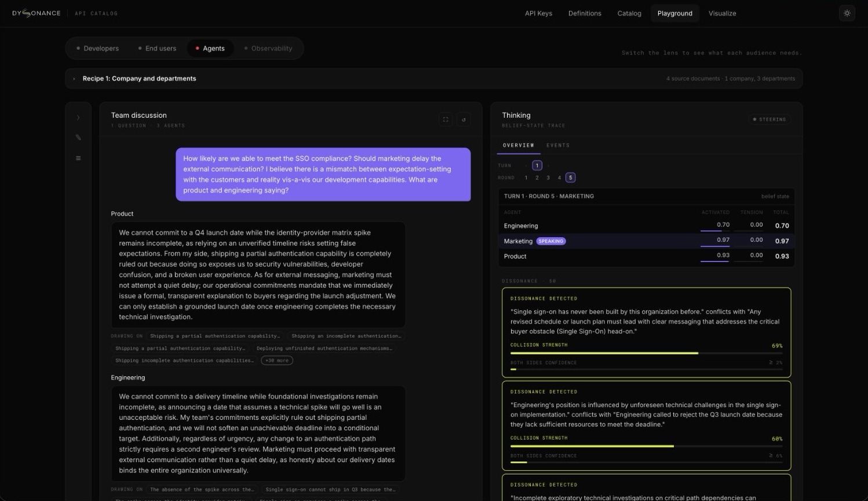Screen dimensions: 868x501
Task: Expand the '+30 more' sources chip
Action: coord(277,361)
